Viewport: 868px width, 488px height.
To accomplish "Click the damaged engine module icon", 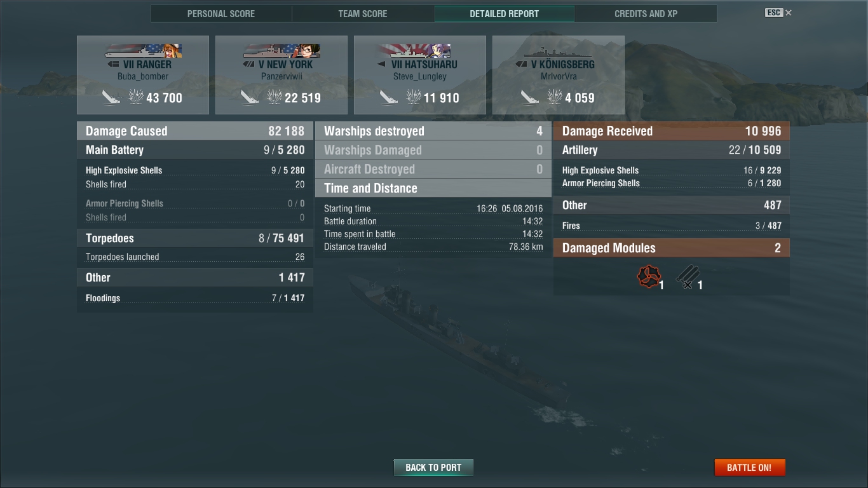I will [649, 277].
